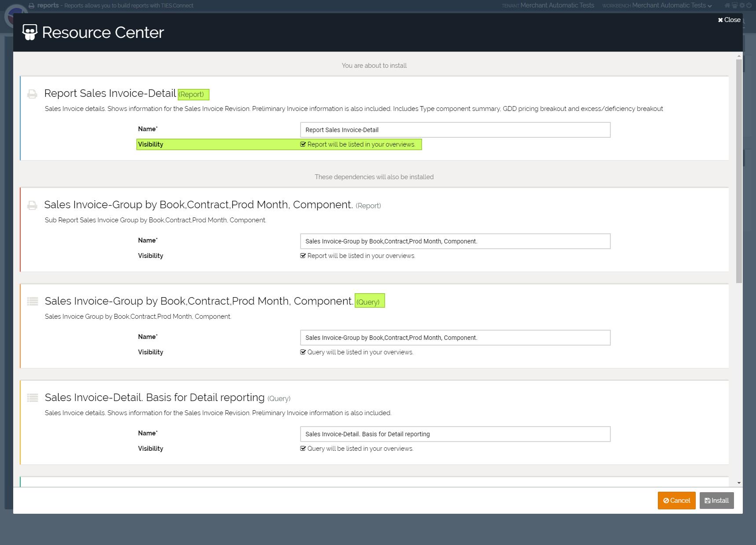Viewport: 756px width, 545px height.
Task: Open settings gear icon in top bar
Action: [x=742, y=5]
